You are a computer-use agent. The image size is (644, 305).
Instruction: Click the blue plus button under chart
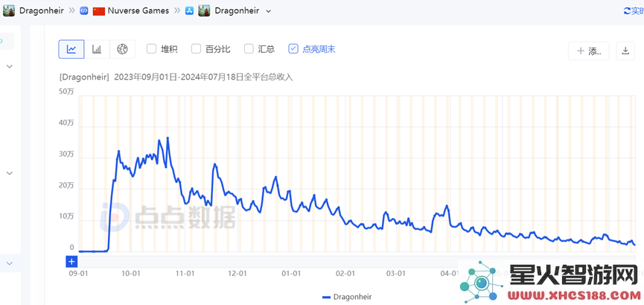[71, 262]
